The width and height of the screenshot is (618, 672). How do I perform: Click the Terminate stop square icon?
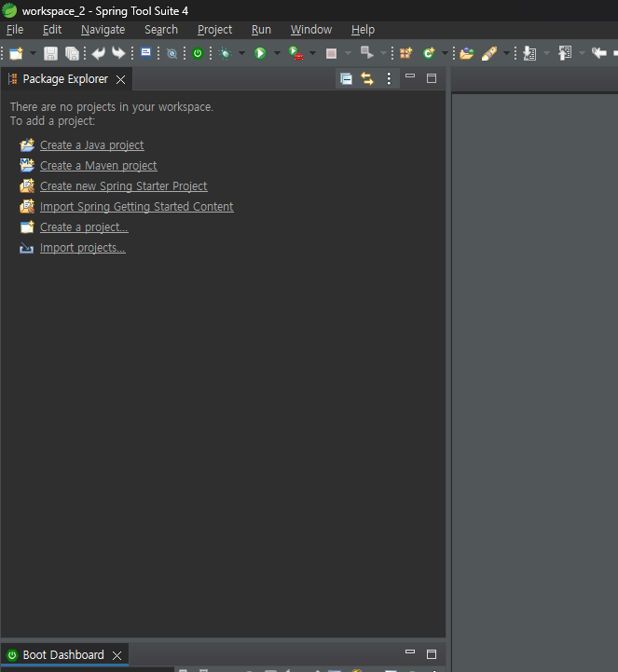(331, 53)
